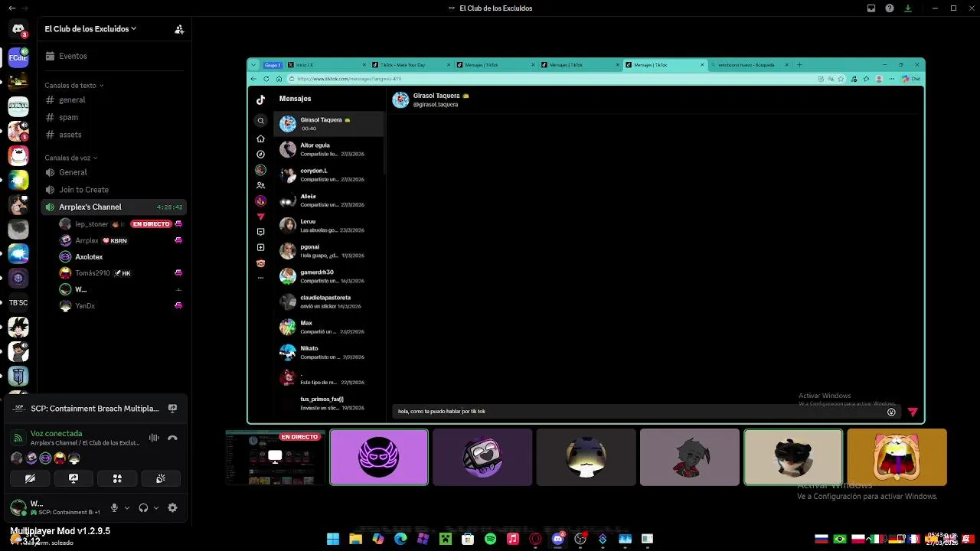Open TikTok search icon in sidebar

tap(260, 121)
